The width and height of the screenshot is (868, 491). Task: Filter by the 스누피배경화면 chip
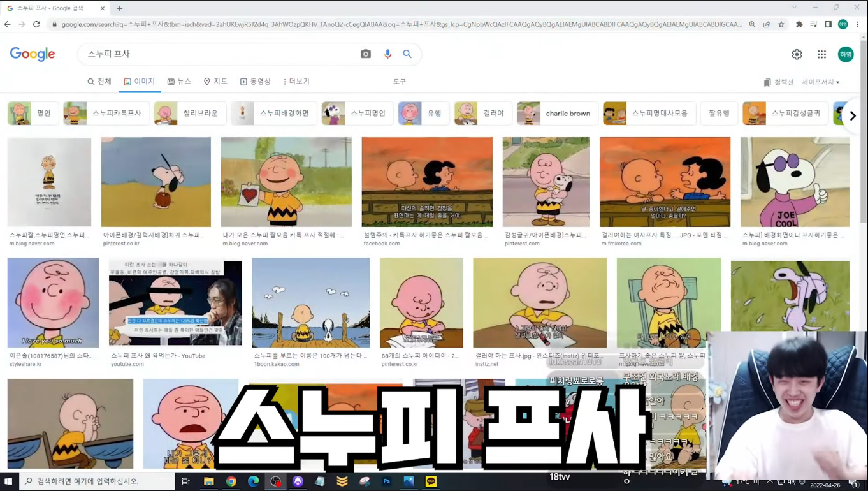[274, 114]
